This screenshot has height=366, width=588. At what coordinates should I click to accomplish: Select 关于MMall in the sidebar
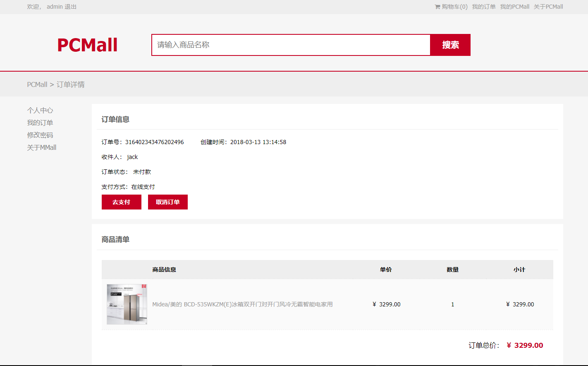(x=42, y=147)
